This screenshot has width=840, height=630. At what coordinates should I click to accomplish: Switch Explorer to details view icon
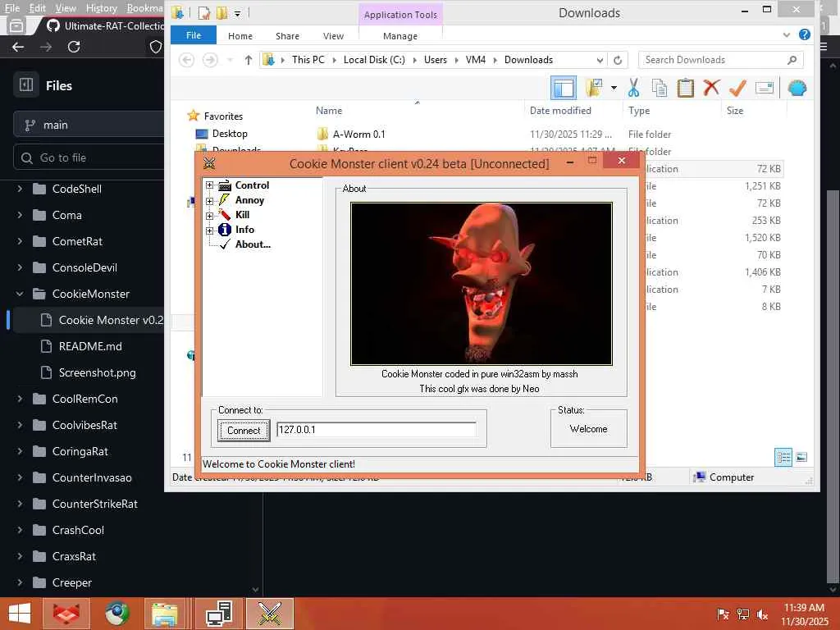coord(783,457)
